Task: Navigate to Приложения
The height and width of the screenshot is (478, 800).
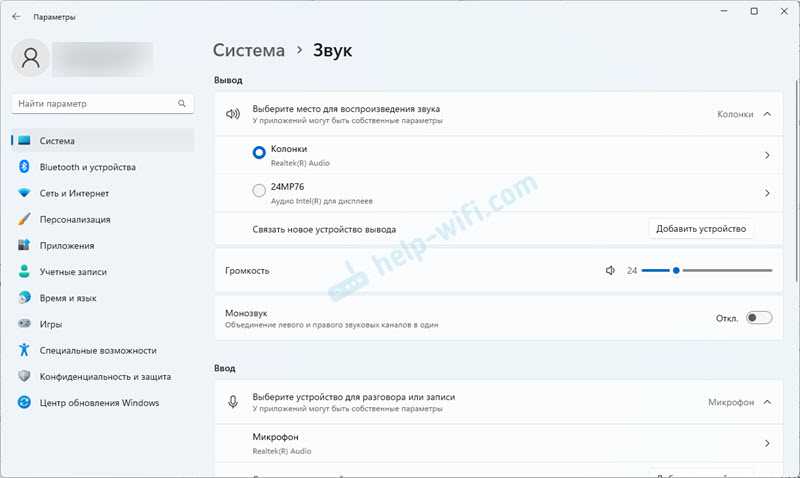Action: tap(103, 245)
